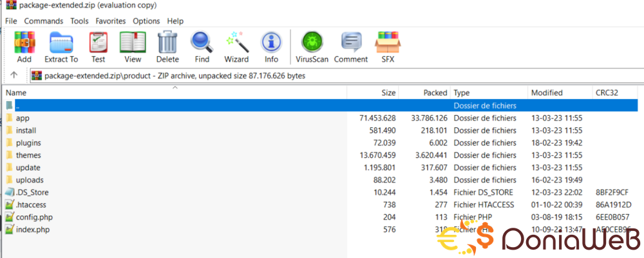Open the Favorites menu
Screen dimensions: 644x258
[x=111, y=21]
